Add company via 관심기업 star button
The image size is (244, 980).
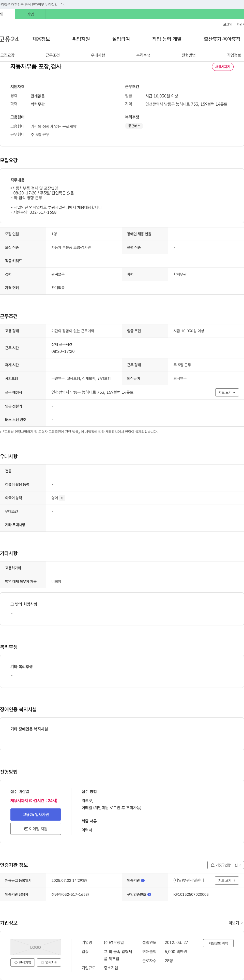click(22, 962)
